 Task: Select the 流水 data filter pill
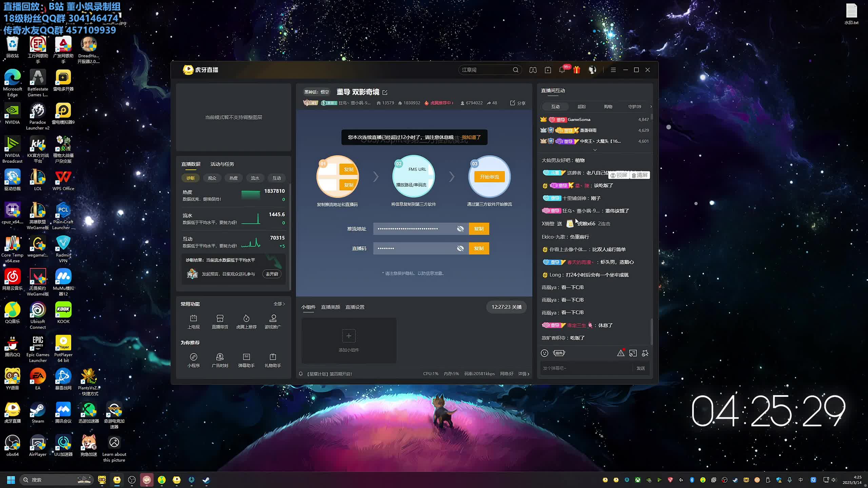tap(255, 178)
